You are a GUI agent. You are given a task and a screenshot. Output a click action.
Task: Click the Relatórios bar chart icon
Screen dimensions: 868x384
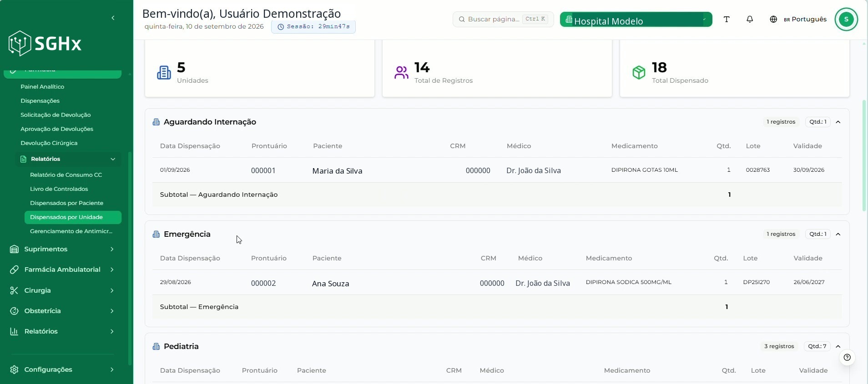click(14, 331)
